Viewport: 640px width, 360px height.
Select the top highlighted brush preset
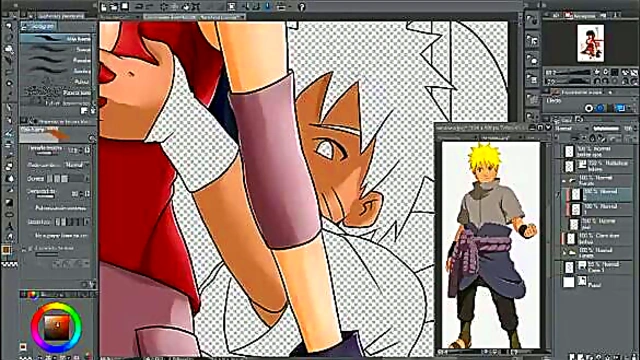56,39
